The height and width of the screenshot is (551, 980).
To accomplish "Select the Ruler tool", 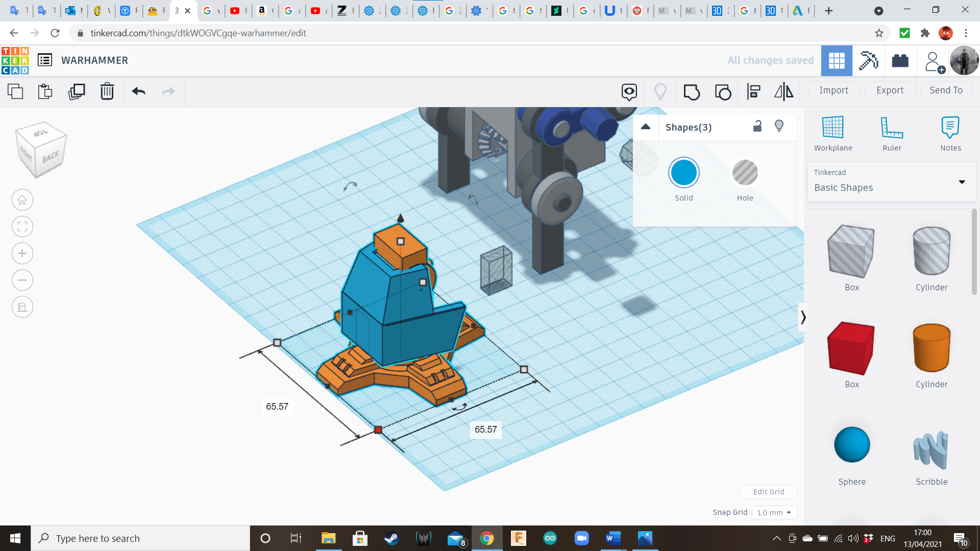I will pyautogui.click(x=892, y=134).
